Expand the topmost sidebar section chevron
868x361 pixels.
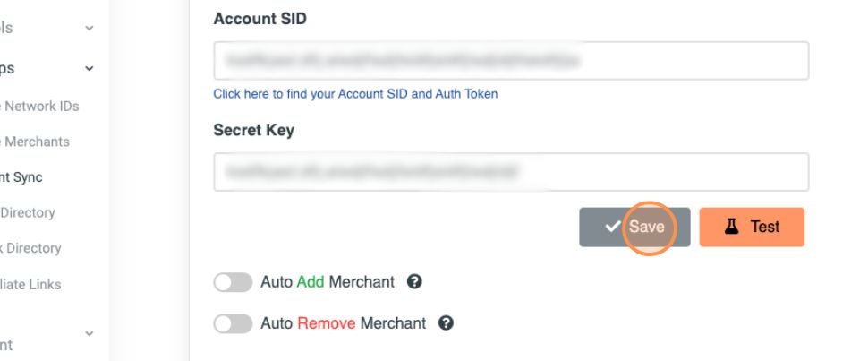click(89, 28)
